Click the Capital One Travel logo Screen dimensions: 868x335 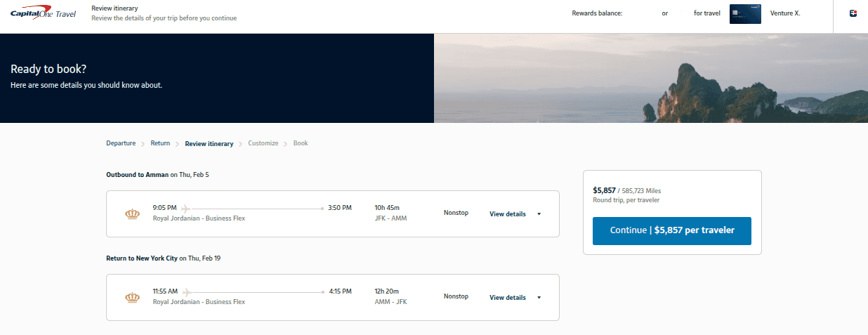[43, 13]
